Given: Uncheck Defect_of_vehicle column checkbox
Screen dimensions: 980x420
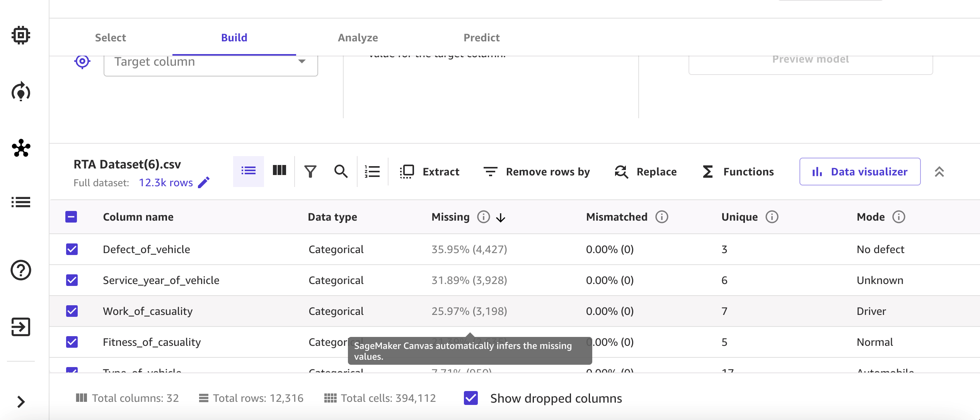Looking at the screenshot, I should point(72,249).
